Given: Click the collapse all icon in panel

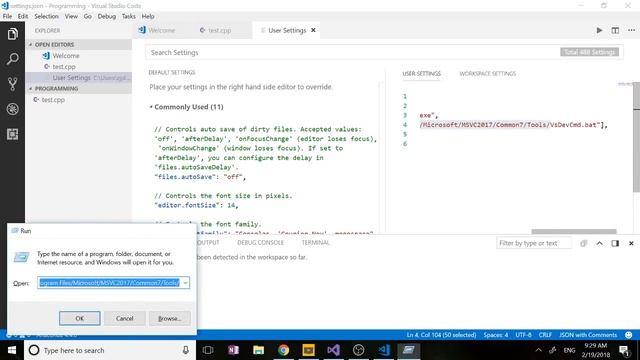Looking at the screenshot, I should 583,243.
